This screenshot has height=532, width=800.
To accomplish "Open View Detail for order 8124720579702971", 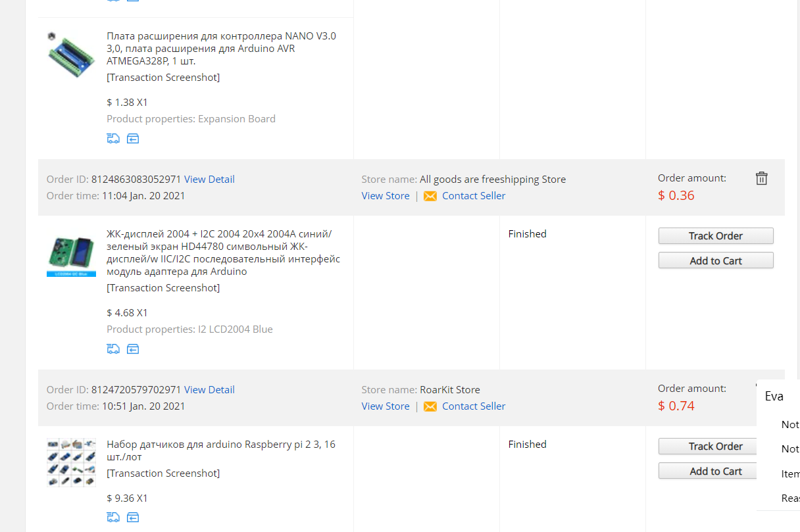I will click(209, 390).
